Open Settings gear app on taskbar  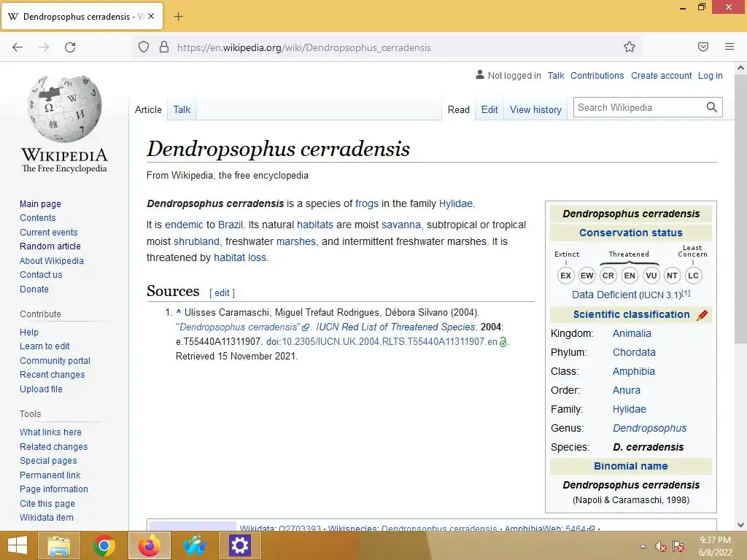(x=239, y=545)
